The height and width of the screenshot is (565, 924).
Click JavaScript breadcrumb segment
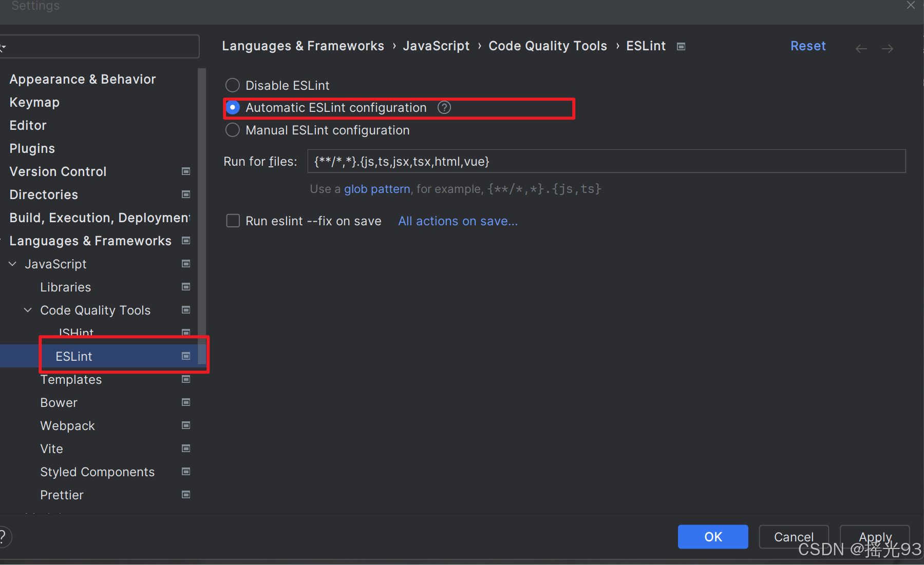(x=436, y=46)
